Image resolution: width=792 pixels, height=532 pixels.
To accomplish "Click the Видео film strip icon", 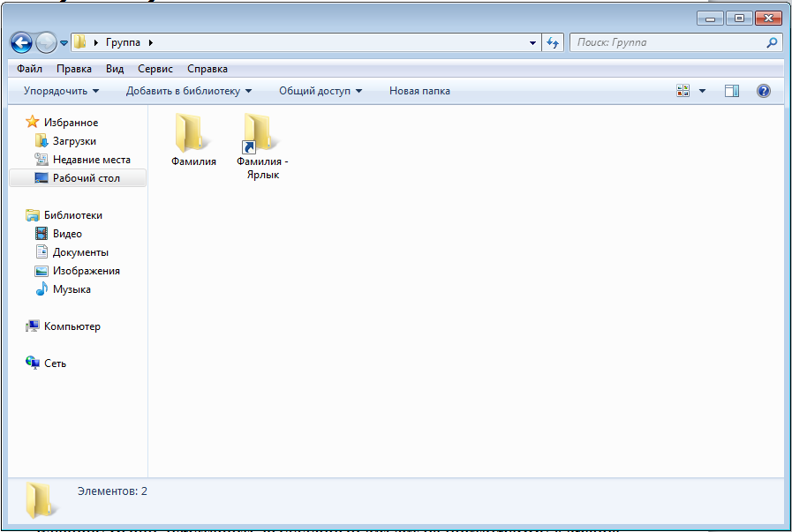I will coord(41,234).
